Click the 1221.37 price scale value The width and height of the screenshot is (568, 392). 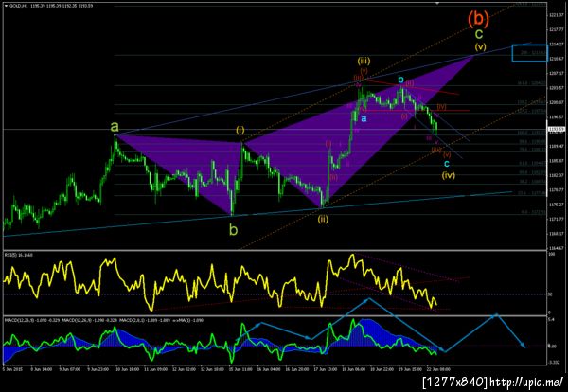pyautogui.click(x=556, y=15)
